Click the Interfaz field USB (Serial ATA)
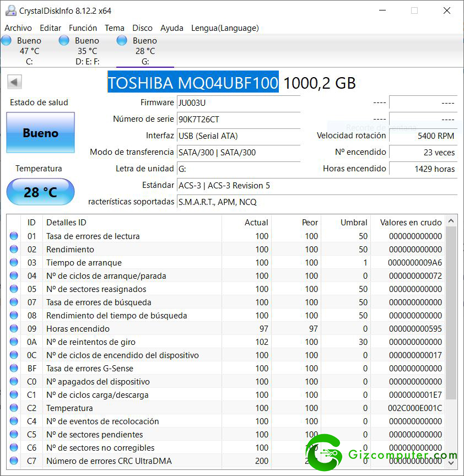Image resolution: width=464 pixels, height=476 pixels. 239,136
